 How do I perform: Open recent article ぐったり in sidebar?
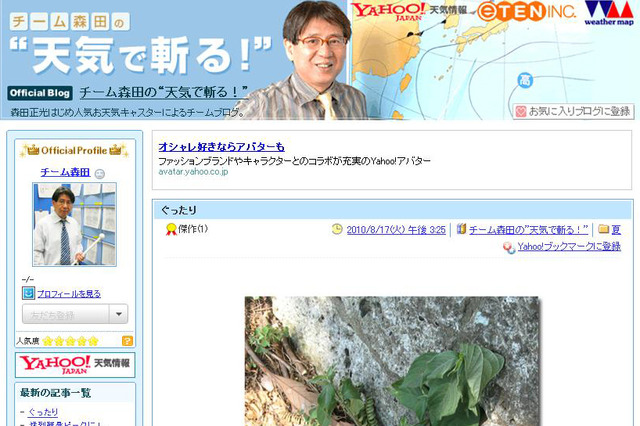43,412
